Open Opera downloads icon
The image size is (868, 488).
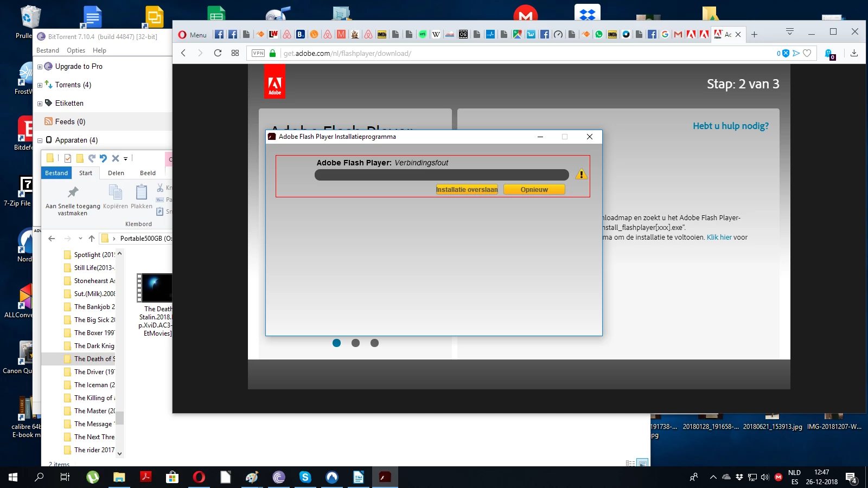[854, 53]
